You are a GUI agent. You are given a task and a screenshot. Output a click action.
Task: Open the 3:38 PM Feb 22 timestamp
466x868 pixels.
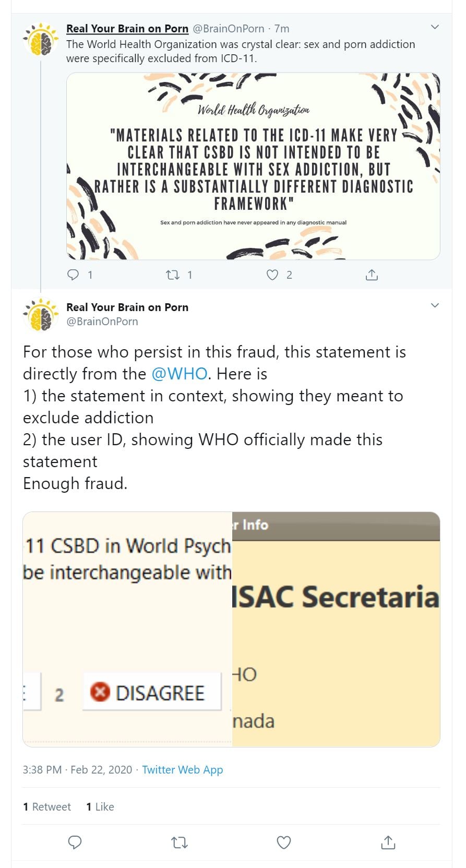77,769
